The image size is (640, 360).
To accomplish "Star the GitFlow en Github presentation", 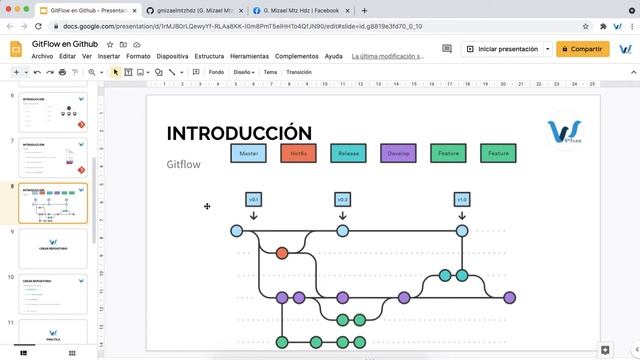I will pos(110,44).
